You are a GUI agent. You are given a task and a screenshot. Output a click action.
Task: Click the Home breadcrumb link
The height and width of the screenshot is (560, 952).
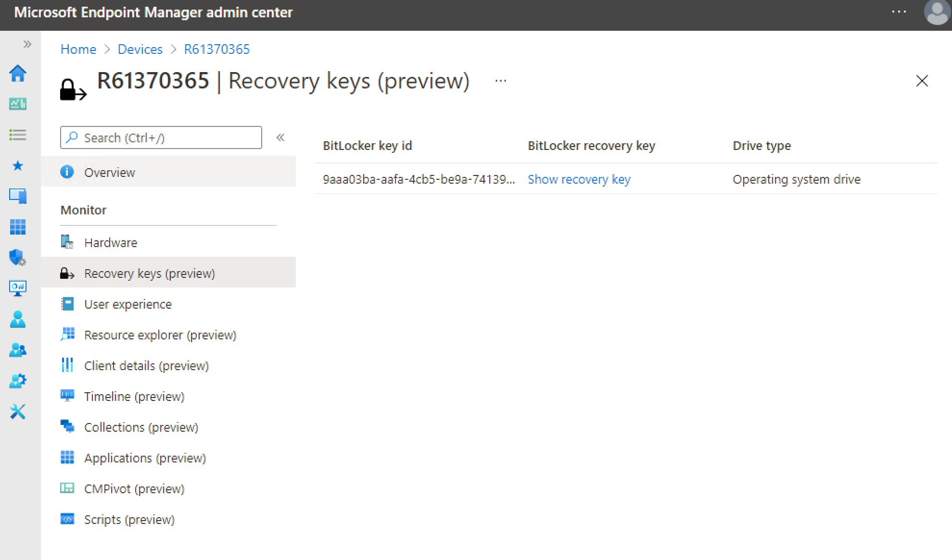click(78, 49)
